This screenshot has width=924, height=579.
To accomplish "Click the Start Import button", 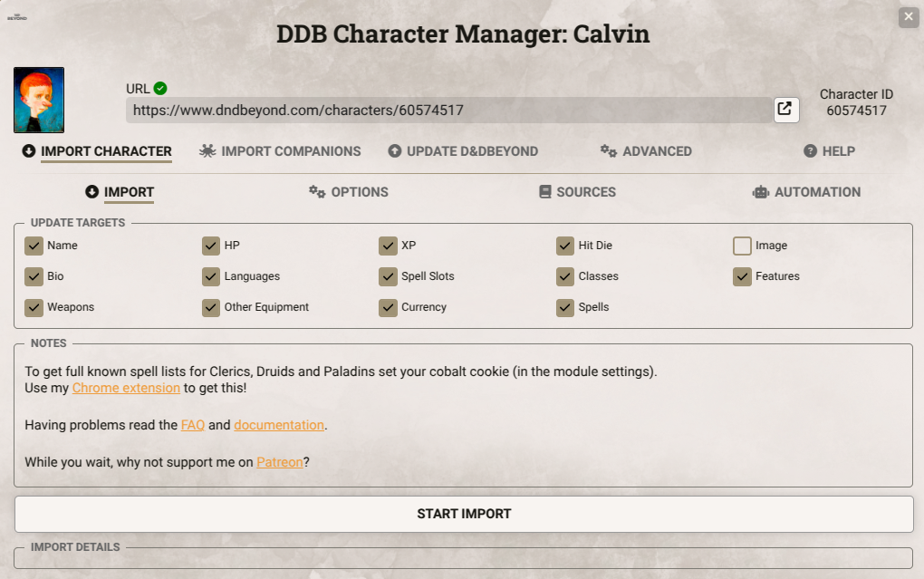I will (464, 514).
